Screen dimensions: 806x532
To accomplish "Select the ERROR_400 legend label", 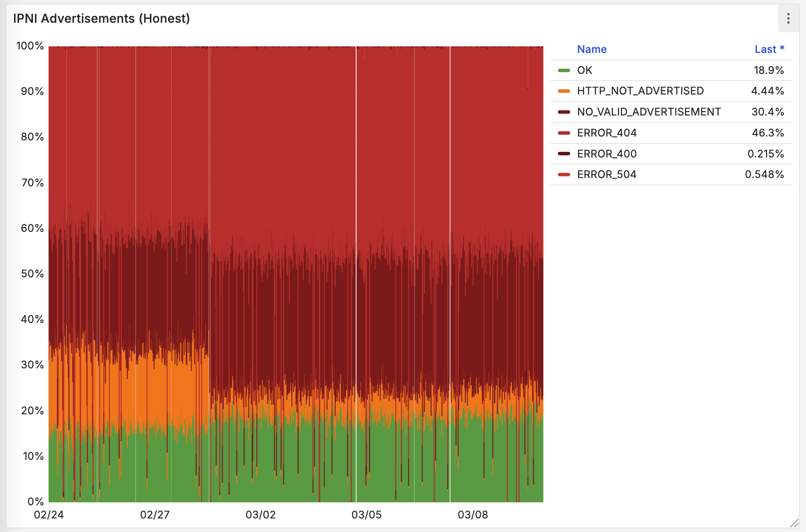I will click(x=606, y=154).
